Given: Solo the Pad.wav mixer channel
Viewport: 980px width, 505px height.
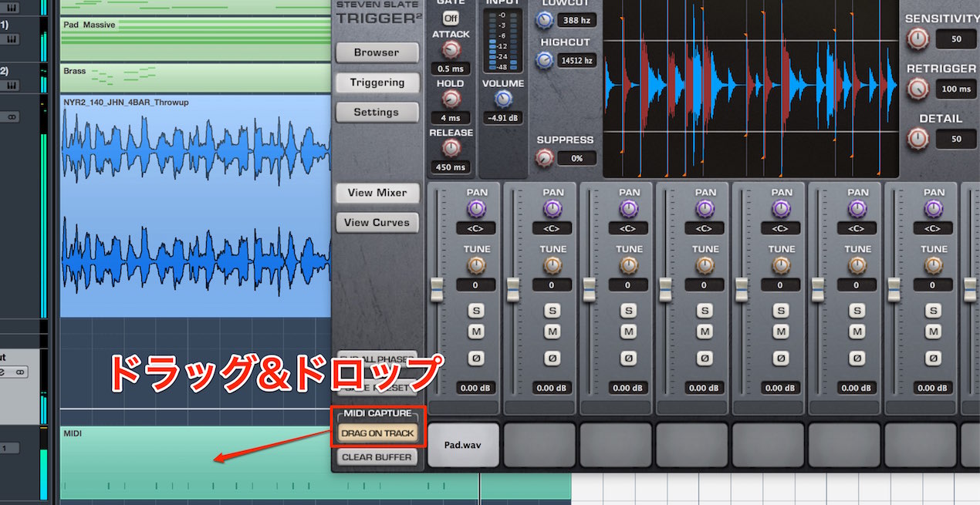Looking at the screenshot, I should [x=476, y=311].
